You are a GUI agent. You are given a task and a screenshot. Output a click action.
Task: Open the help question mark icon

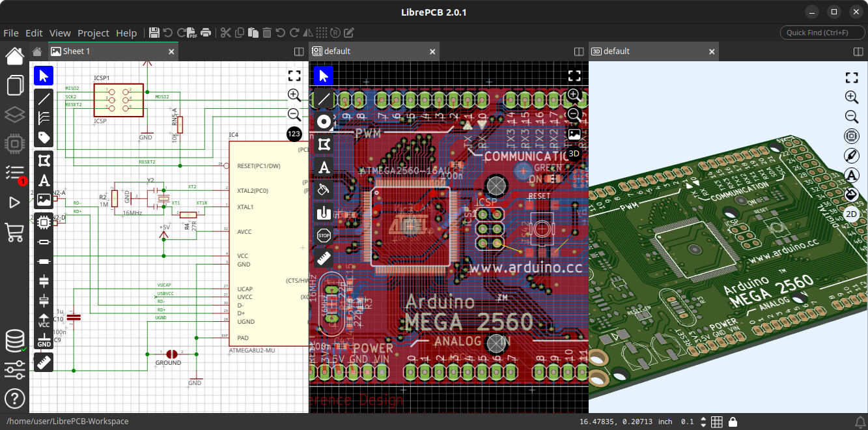tap(15, 399)
